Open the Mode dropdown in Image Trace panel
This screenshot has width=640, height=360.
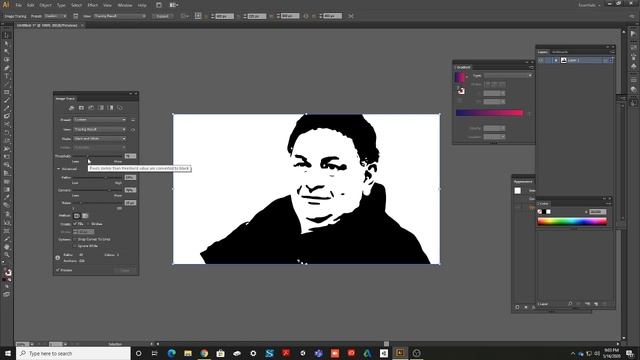tap(100, 139)
